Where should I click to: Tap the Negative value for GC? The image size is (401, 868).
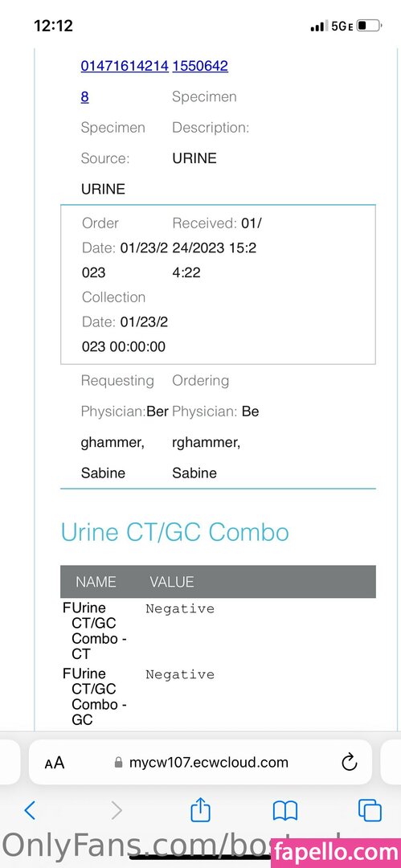click(x=179, y=675)
